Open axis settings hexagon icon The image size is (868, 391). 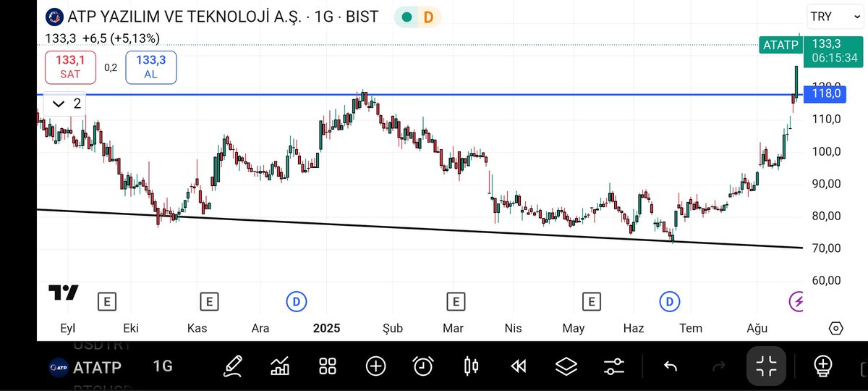coord(835,328)
